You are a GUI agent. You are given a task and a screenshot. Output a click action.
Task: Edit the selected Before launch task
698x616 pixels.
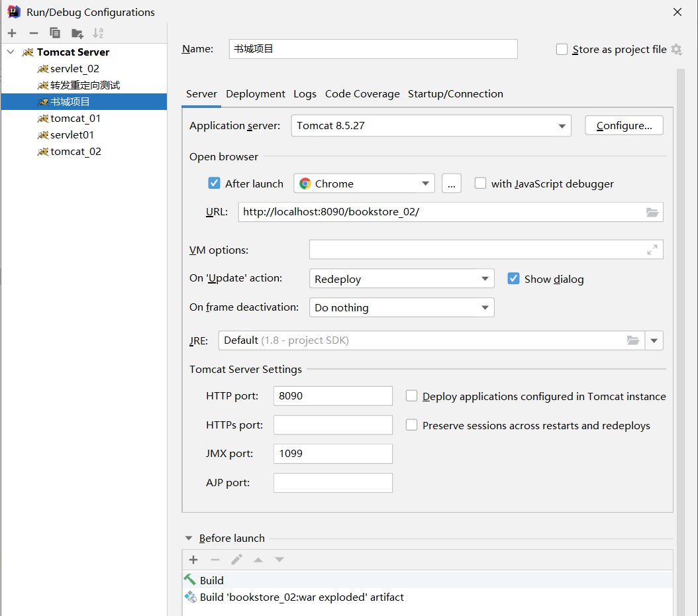(x=236, y=560)
